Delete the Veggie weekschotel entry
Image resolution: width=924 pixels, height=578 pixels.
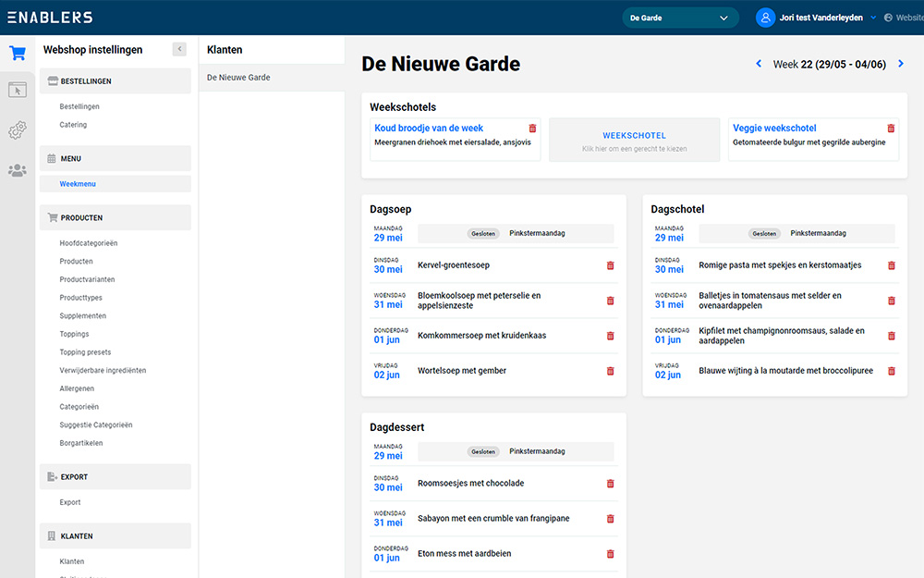click(891, 129)
